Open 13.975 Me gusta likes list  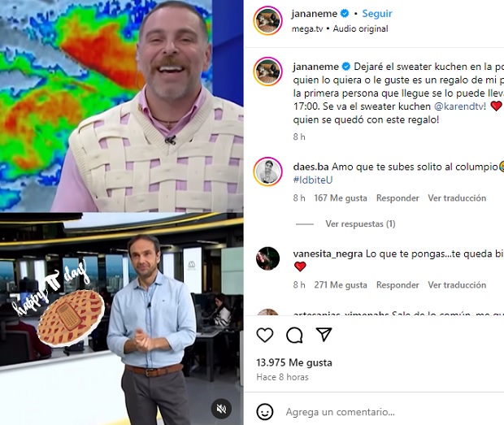[x=294, y=362]
